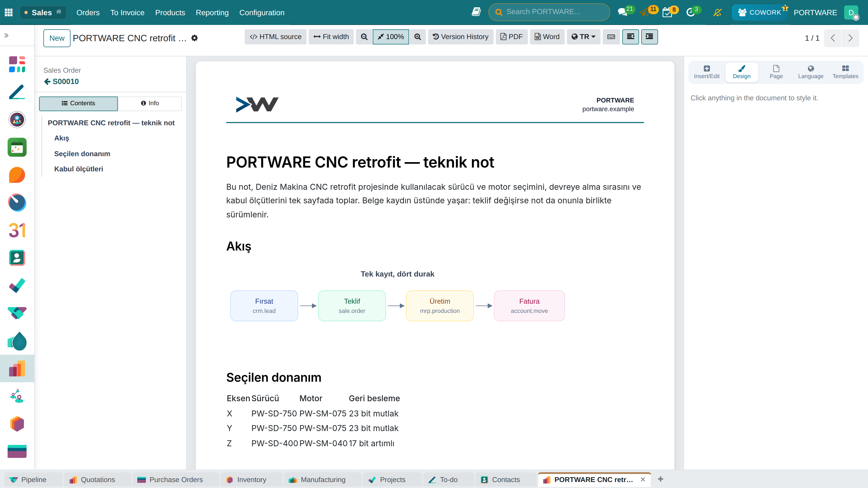Expand the sidebar with double chevron
The height and width of the screenshot is (488, 868).
7,35
